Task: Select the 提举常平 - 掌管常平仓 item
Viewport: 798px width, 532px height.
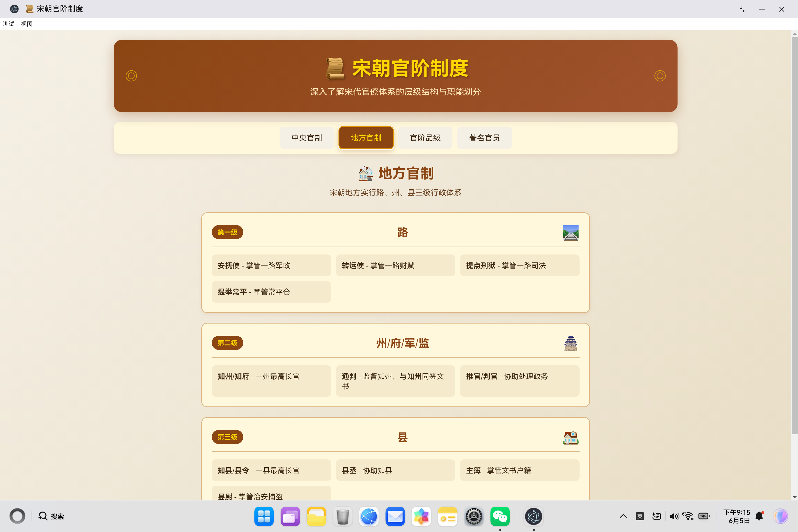Action: pos(271,292)
